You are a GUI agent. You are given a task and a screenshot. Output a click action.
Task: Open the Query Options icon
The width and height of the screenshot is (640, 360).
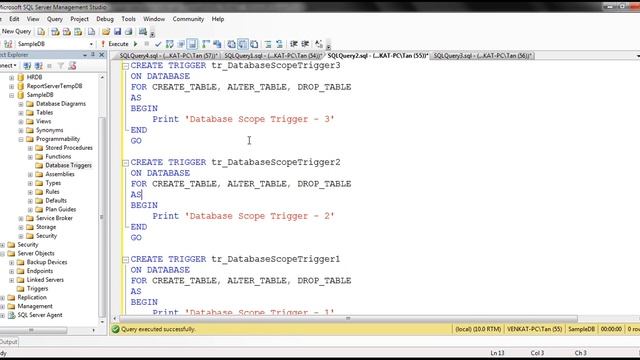(x=181, y=44)
